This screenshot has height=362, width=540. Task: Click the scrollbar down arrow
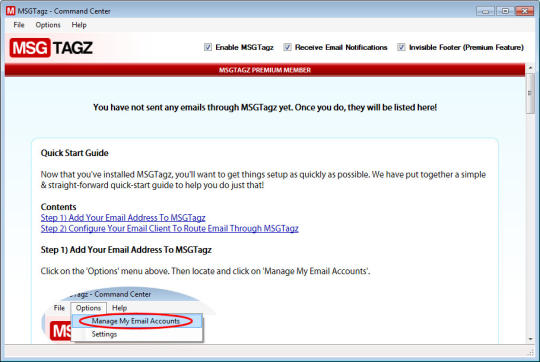530,339
